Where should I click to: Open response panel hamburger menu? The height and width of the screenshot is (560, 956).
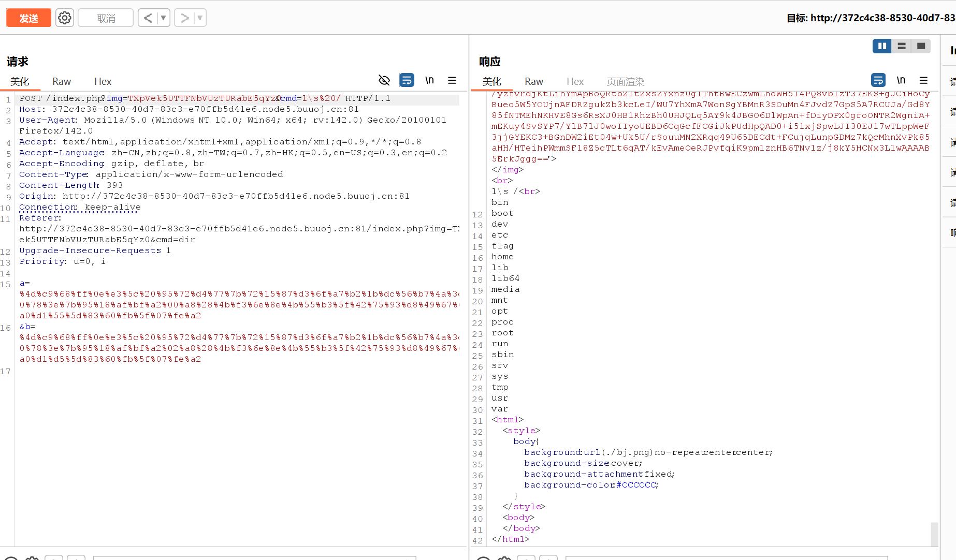(923, 80)
